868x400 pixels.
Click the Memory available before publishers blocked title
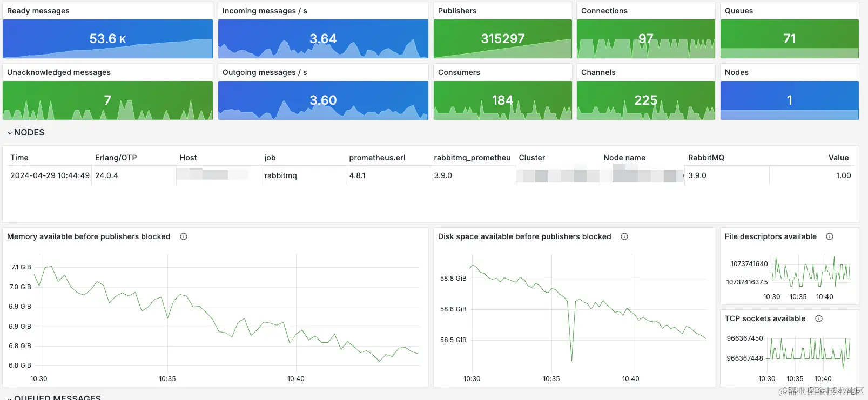[89, 236]
